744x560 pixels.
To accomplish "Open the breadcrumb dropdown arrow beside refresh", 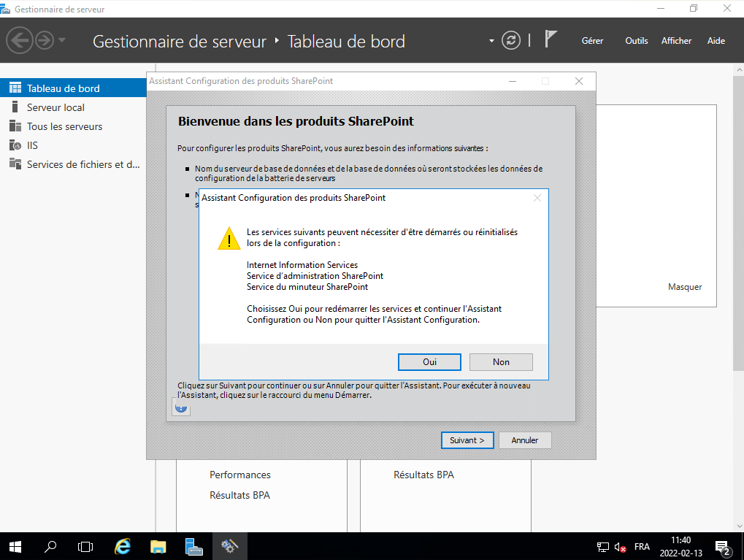I will coord(491,41).
